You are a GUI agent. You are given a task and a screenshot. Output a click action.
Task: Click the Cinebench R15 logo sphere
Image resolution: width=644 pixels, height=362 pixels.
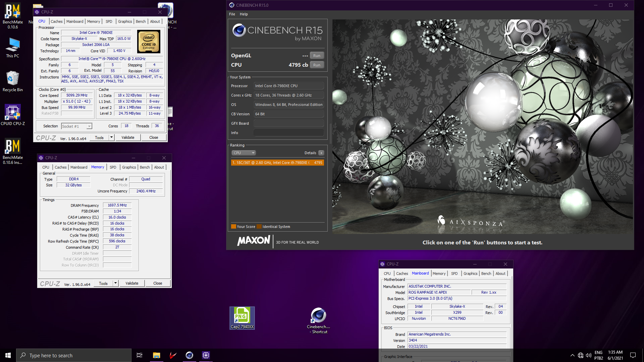click(239, 30)
